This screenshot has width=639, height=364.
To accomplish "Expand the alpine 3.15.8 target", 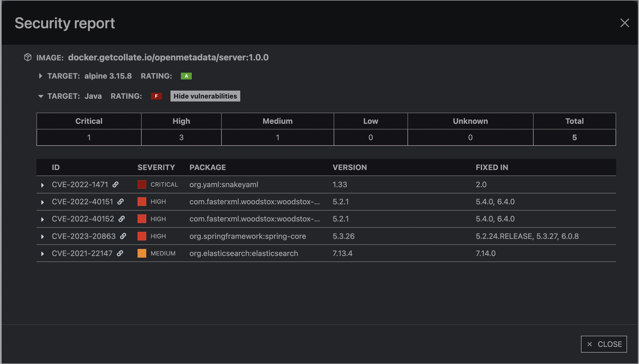I will (x=40, y=76).
